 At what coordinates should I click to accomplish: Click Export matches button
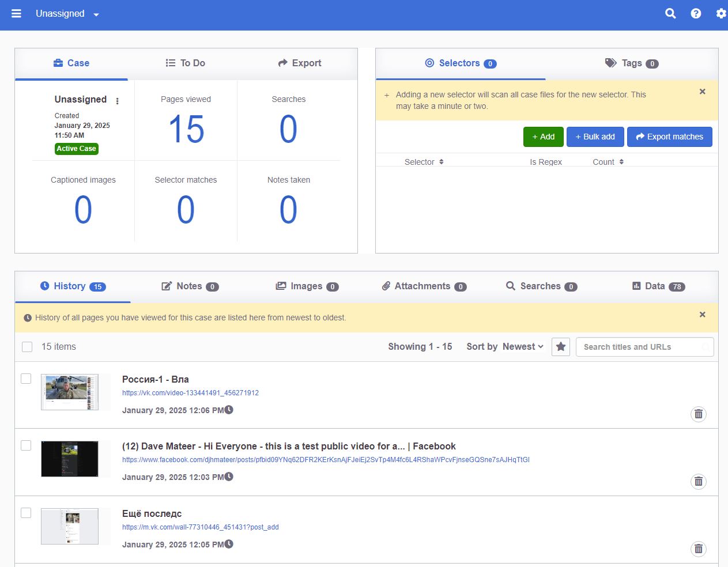click(x=669, y=137)
